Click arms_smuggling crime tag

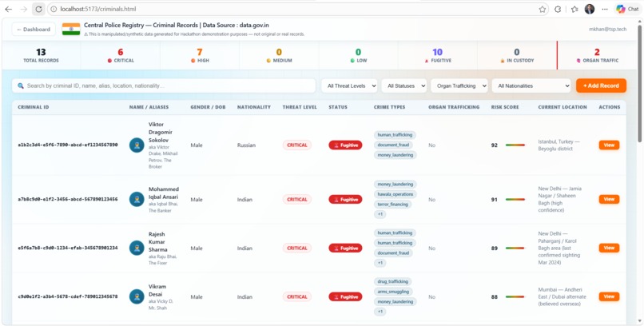coord(392,292)
